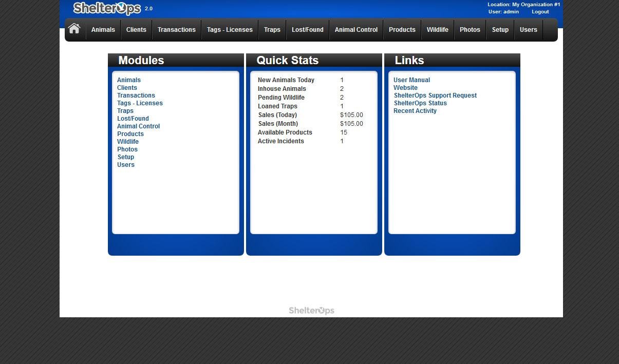The height and width of the screenshot is (364, 619).
Task: Open the Tags - Licenses section
Action: tap(229, 30)
